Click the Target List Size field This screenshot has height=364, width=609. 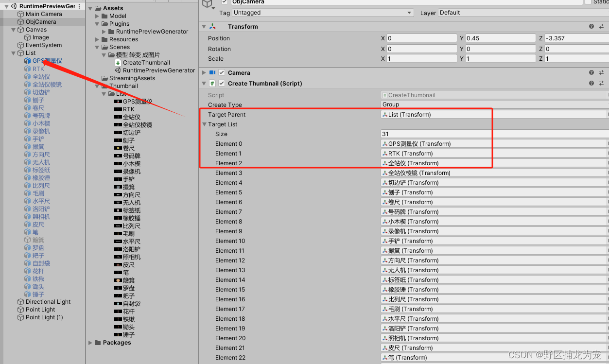(495, 134)
